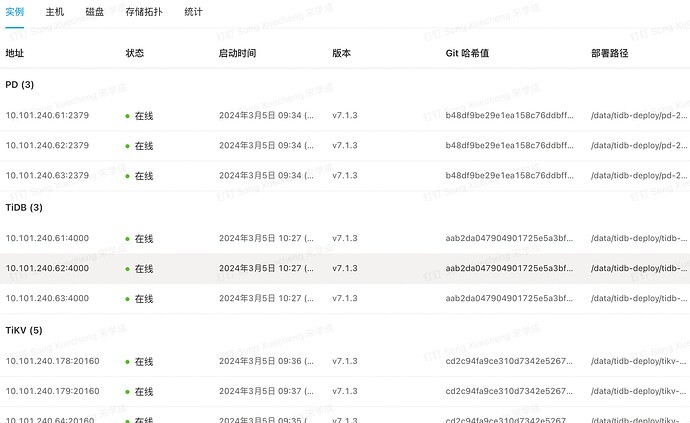The width and height of the screenshot is (690, 423).
Task: Click start time of 10.101.240.61:2379
Action: coord(266,115)
